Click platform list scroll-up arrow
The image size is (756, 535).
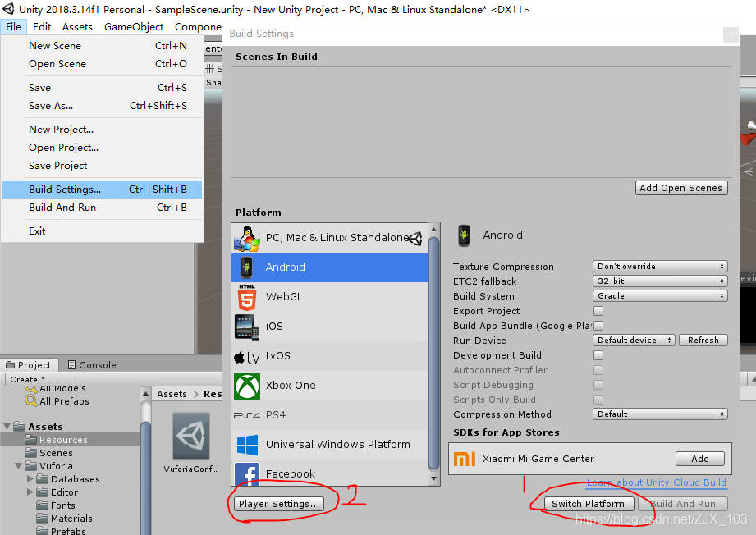coord(434,230)
